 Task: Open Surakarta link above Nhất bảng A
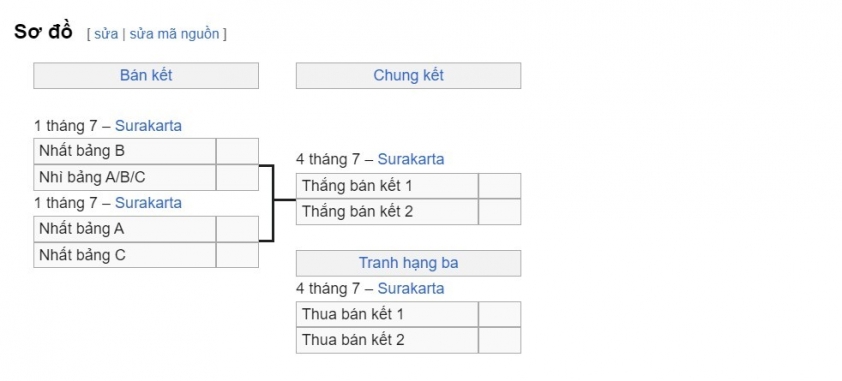(x=148, y=203)
